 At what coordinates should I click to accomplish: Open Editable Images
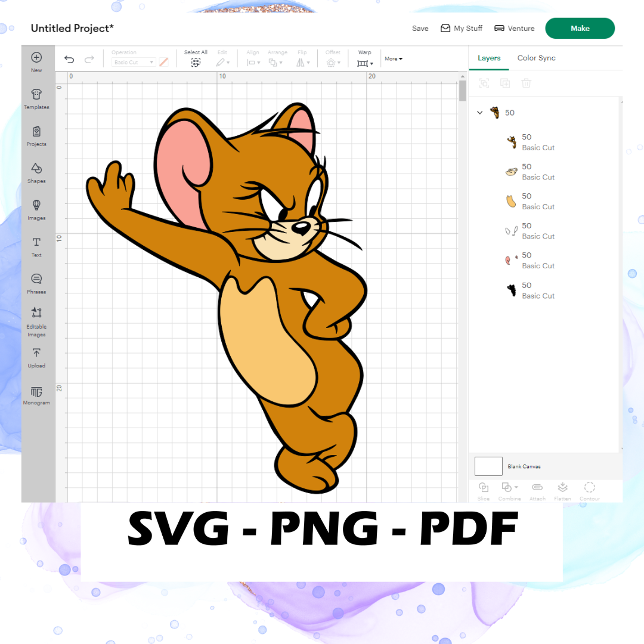[x=36, y=323]
